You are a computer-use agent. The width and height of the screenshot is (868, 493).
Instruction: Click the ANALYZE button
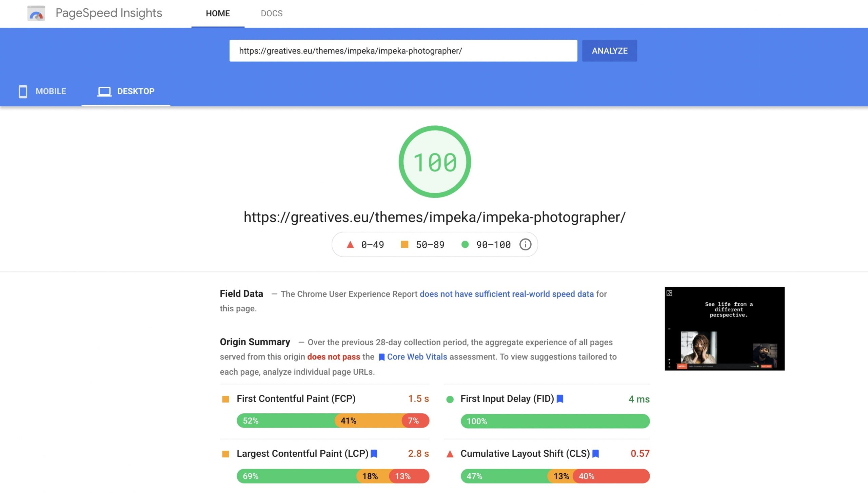(x=609, y=50)
